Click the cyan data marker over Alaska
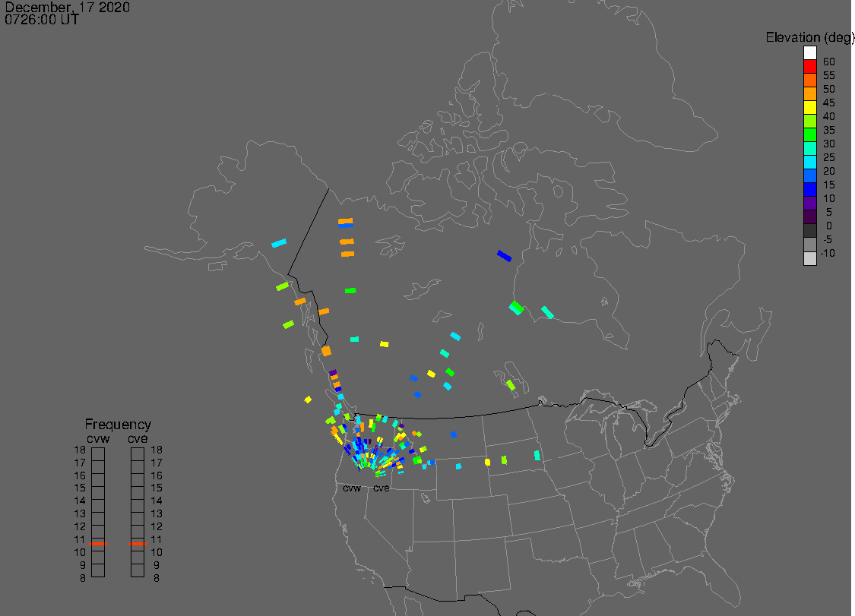Image resolution: width=855 pixels, height=616 pixels. click(279, 242)
